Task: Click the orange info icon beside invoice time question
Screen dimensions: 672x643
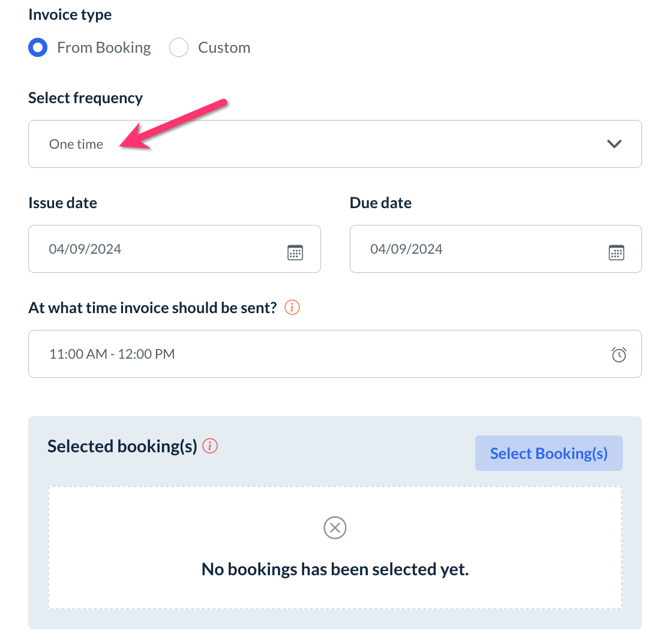Action: tap(292, 308)
